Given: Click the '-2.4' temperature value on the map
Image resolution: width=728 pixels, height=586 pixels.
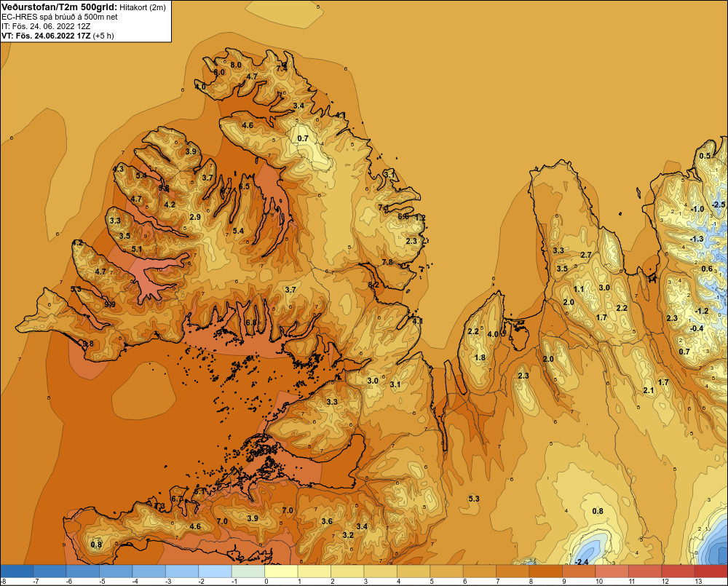Looking at the screenshot, I should click(x=581, y=562).
